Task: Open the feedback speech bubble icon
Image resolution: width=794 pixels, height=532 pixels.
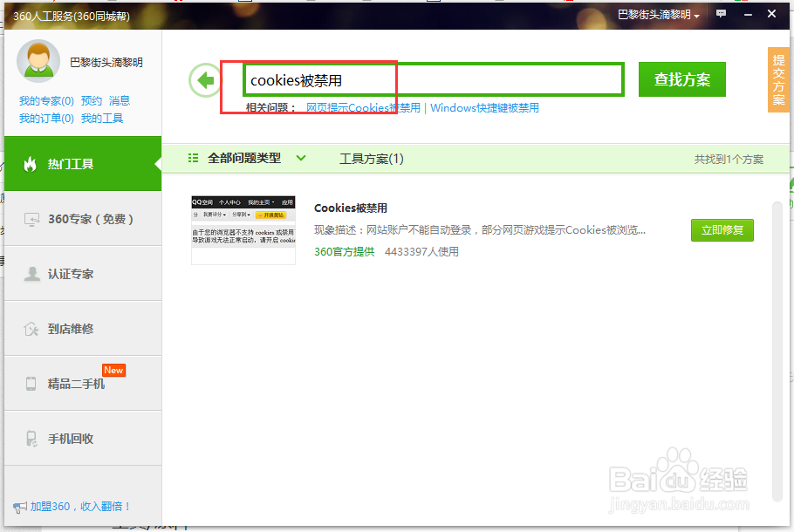Action: pyautogui.click(x=721, y=14)
